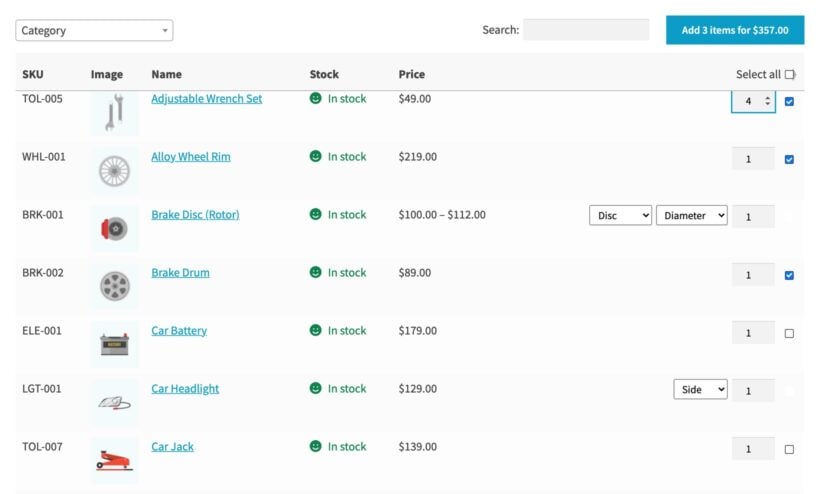Open the Car Headlight product link

point(185,389)
